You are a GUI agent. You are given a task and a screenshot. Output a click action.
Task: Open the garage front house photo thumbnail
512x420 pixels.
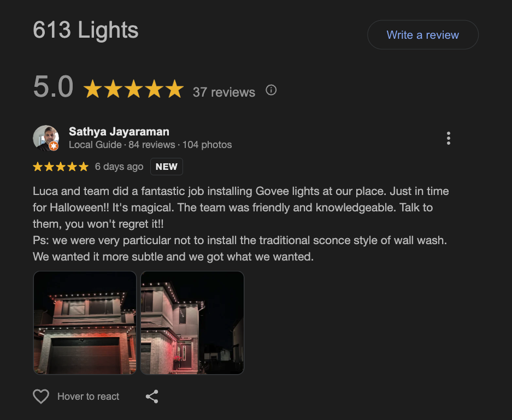(x=85, y=323)
